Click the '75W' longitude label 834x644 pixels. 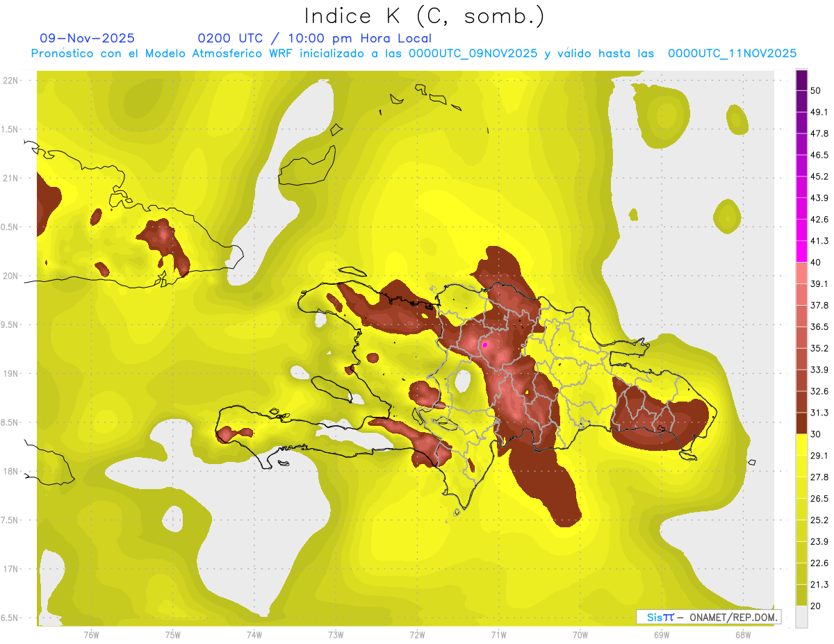pos(172,635)
